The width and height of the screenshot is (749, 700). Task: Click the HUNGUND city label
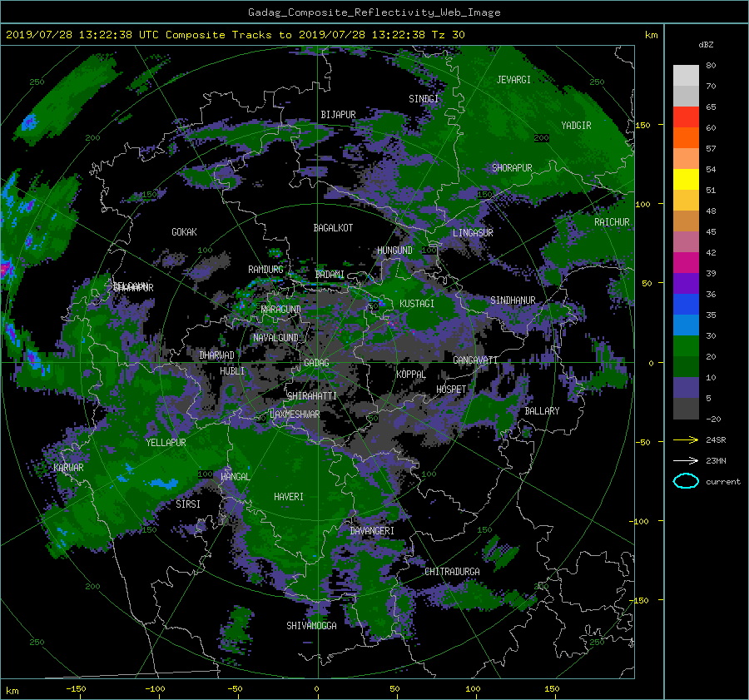point(394,251)
